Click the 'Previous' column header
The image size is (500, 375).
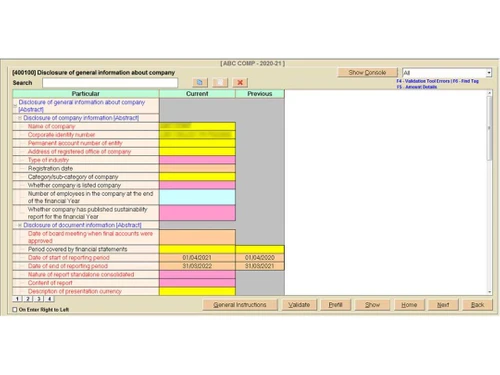260,94
